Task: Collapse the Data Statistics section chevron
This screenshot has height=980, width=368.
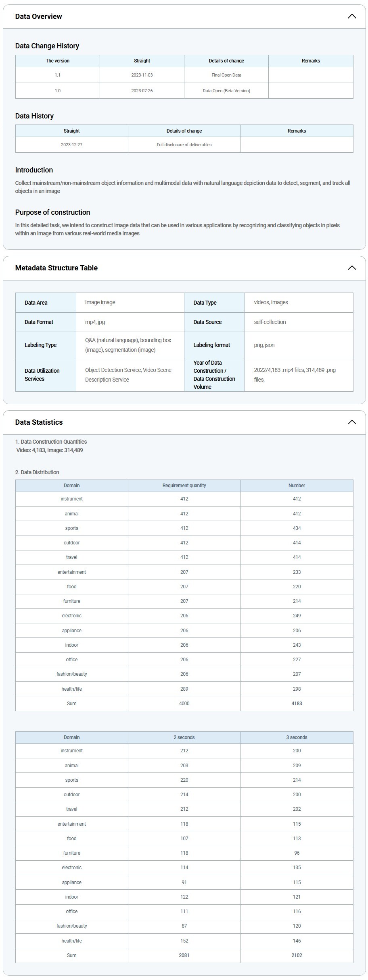Action: coord(351,422)
